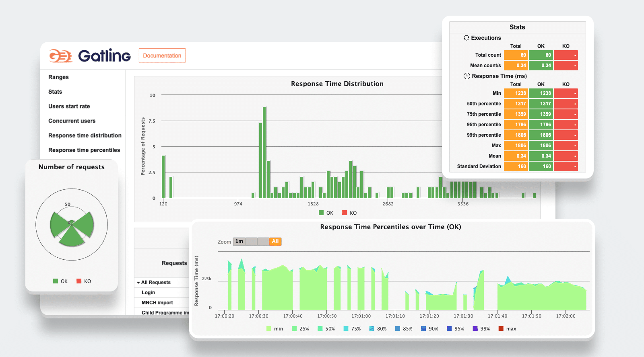This screenshot has width=644, height=357.
Task: Click the 85% legend swatch
Action: click(x=398, y=328)
